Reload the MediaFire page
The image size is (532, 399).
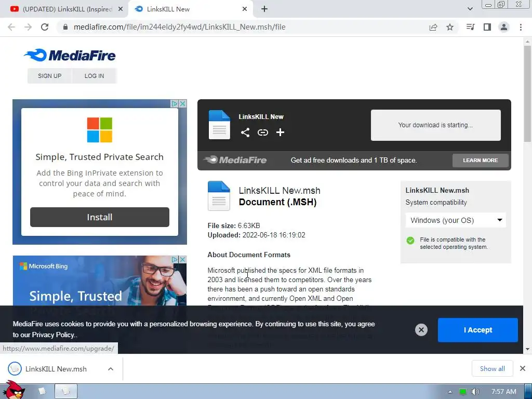click(x=45, y=27)
